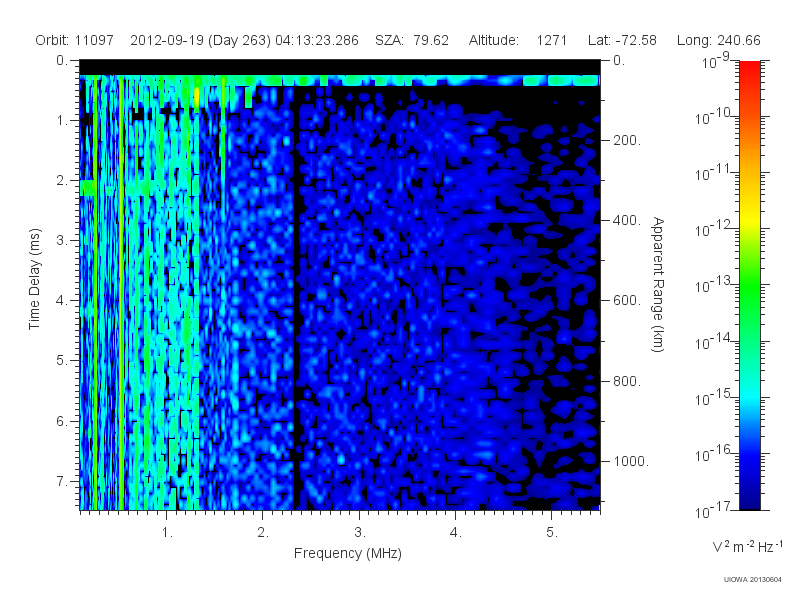Image resolution: width=800 pixels, height=600 pixels.
Task: Click the '2.' tick on the frequency axis
Action: pyautogui.click(x=263, y=533)
